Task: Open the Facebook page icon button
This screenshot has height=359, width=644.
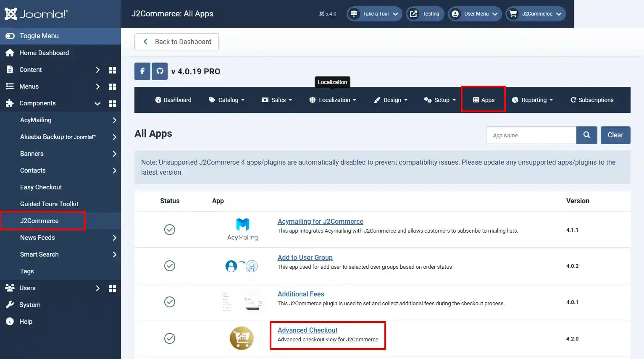Action: coord(142,71)
